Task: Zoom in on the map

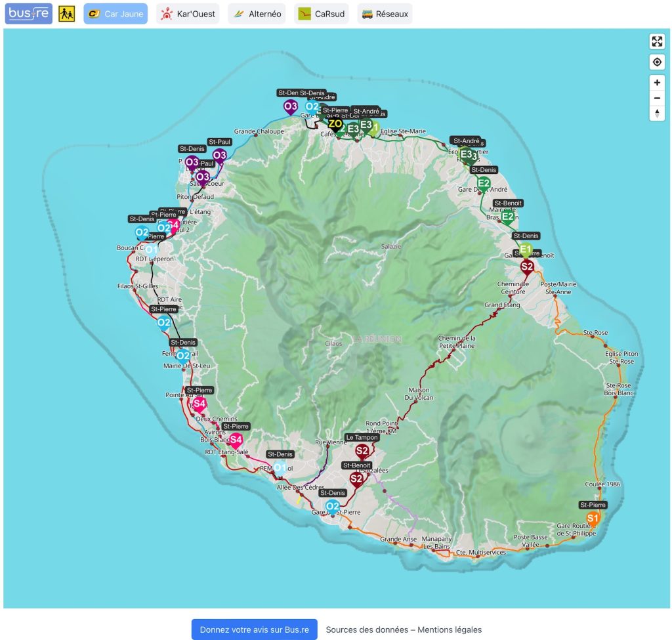Action: [x=657, y=83]
